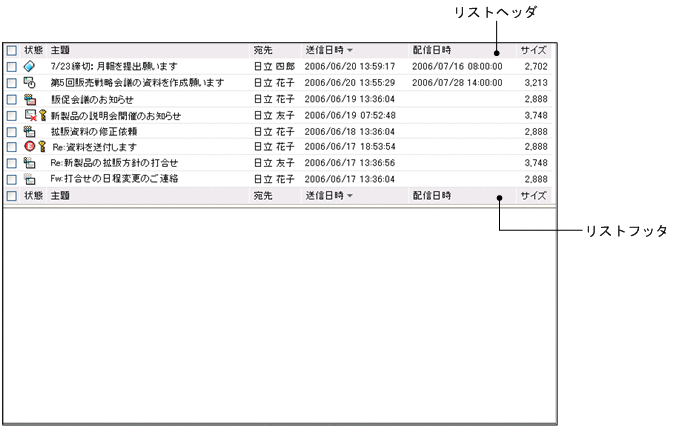This screenshot has height=427, width=673.
Task: Sort by 配信日時 column in list header
Action: [432, 50]
